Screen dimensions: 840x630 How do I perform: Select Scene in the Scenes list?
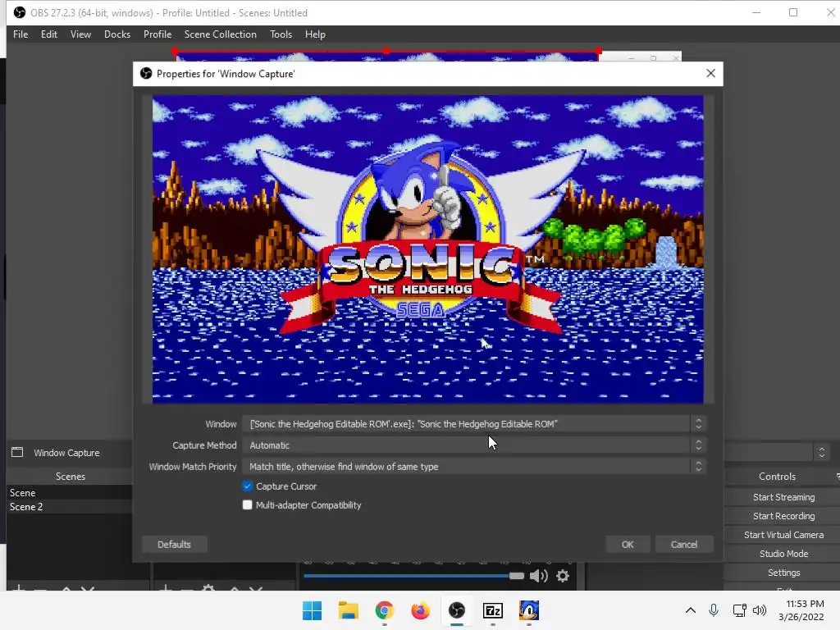pos(70,492)
